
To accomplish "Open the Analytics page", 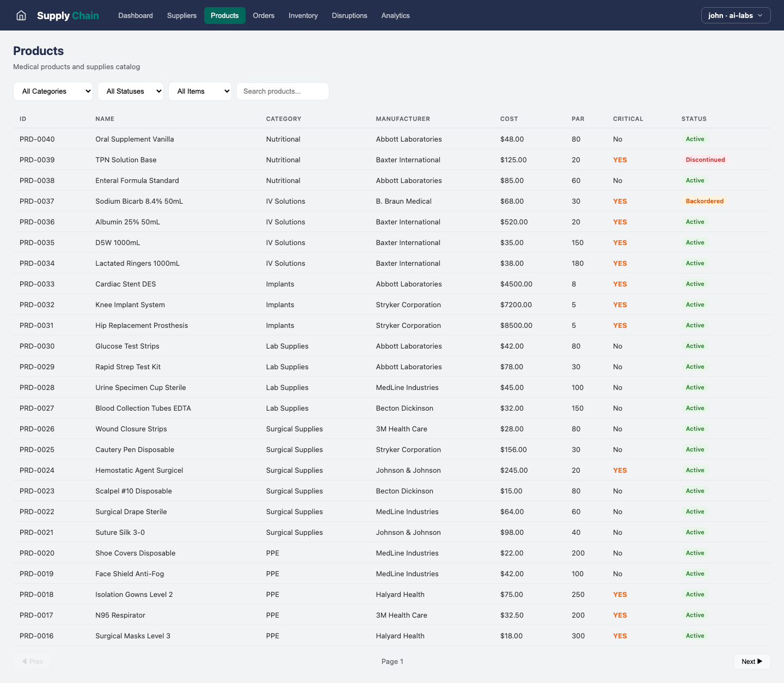I will pyautogui.click(x=395, y=15).
